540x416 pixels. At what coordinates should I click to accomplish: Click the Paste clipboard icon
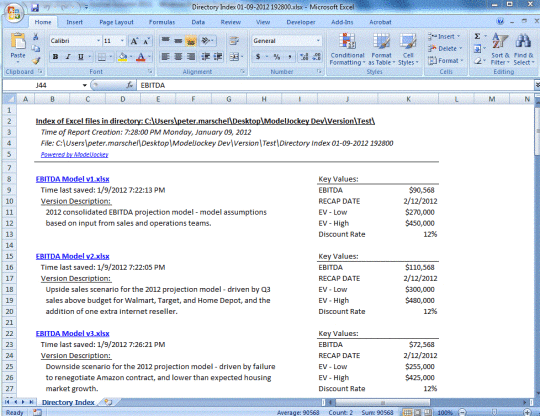pos(18,41)
